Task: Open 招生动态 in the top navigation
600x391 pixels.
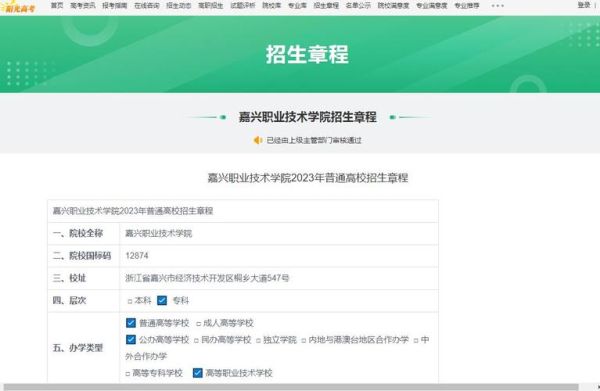Action: [179, 5]
